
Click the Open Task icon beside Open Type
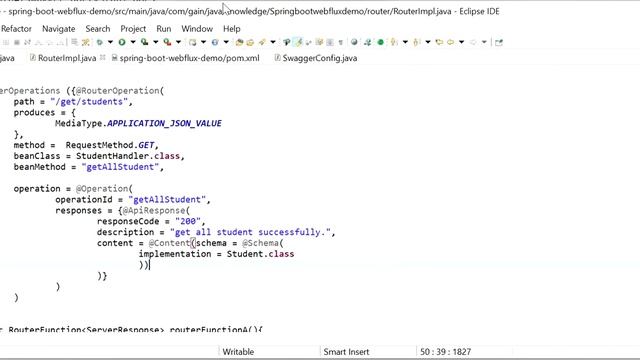click(250, 42)
